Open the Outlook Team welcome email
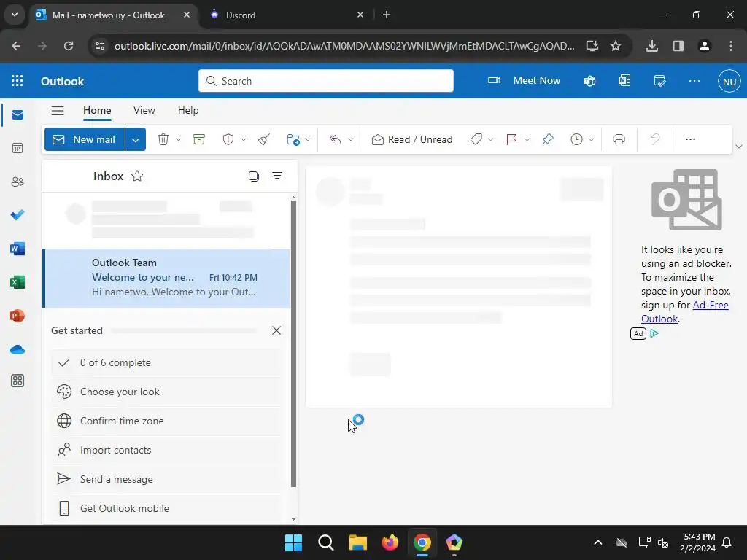Image resolution: width=747 pixels, height=560 pixels. click(166, 278)
